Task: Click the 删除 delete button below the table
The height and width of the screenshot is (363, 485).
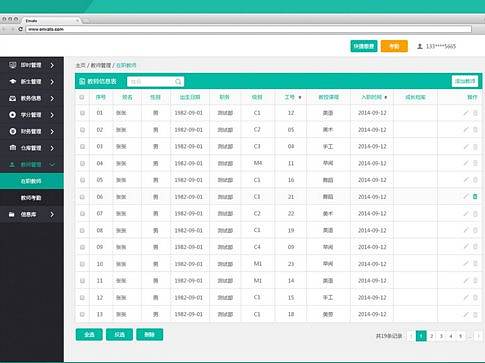Action: pos(150,335)
